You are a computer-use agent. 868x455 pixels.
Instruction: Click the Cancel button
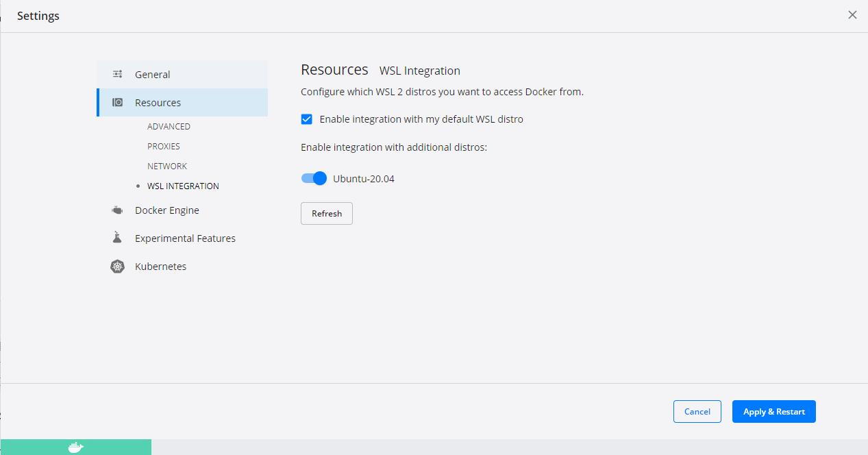pos(697,411)
